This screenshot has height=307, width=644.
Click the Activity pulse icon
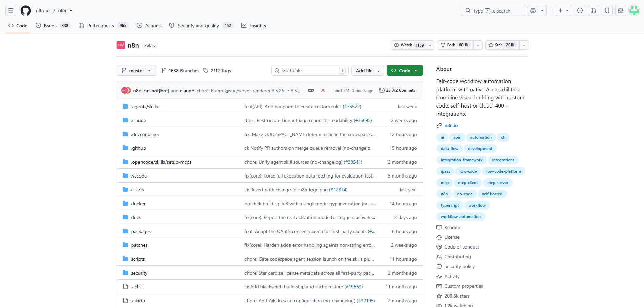click(439, 276)
